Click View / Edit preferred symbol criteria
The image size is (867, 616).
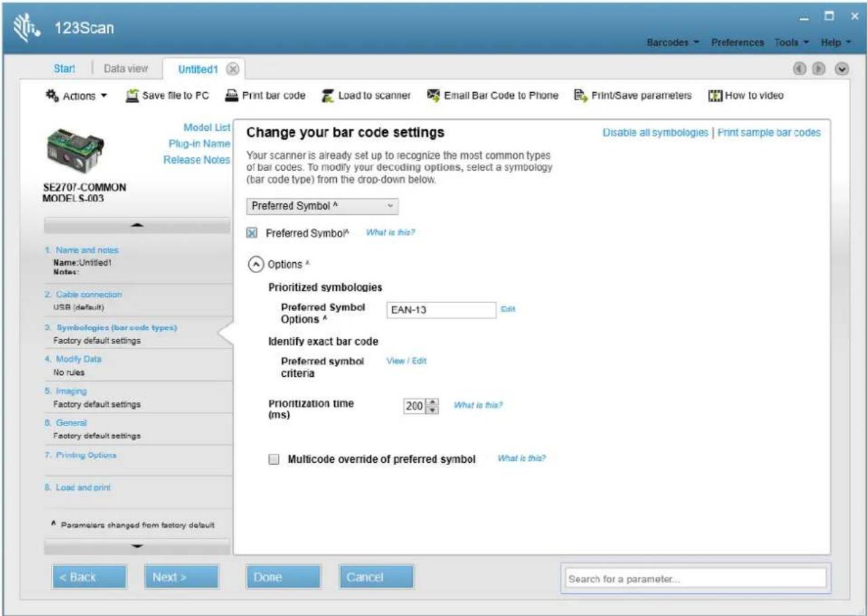click(407, 361)
